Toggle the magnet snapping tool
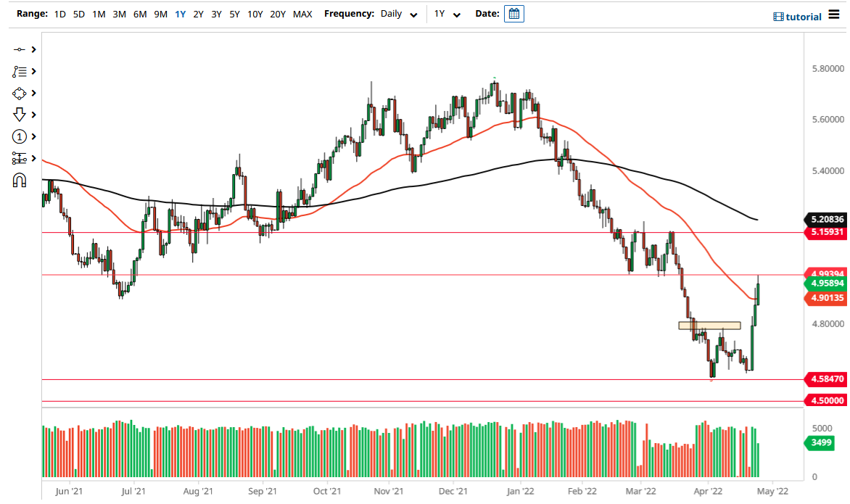 pyautogui.click(x=20, y=180)
